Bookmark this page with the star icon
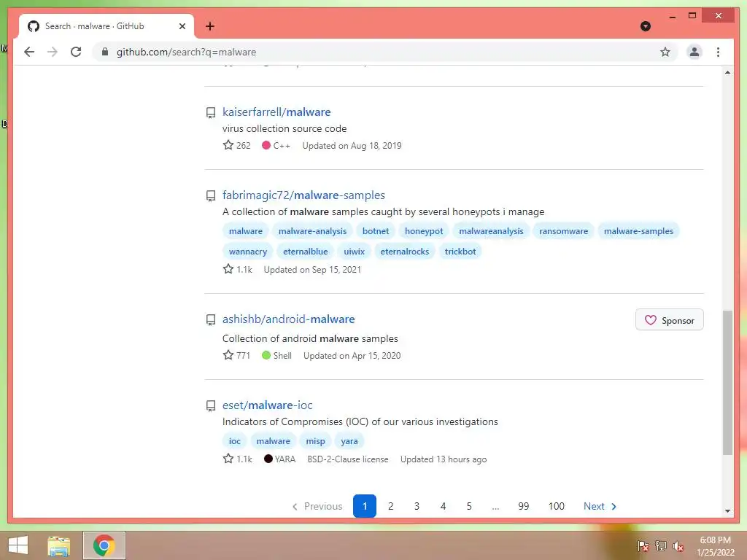This screenshot has height=560, width=747. 665,52
